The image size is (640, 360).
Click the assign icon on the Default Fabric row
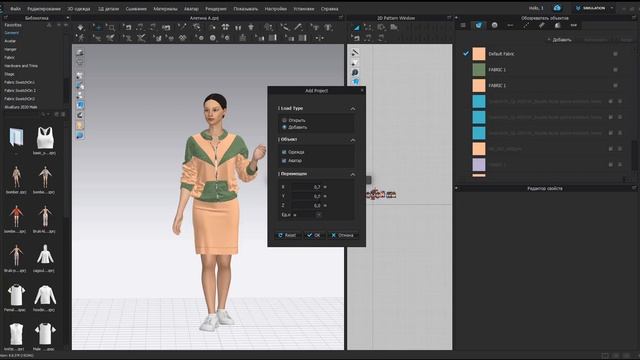click(x=615, y=54)
